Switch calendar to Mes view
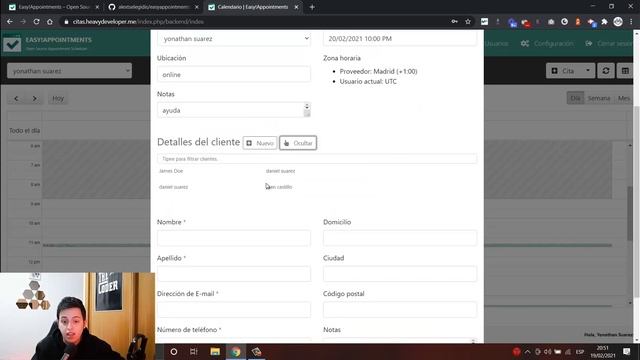 (623, 98)
